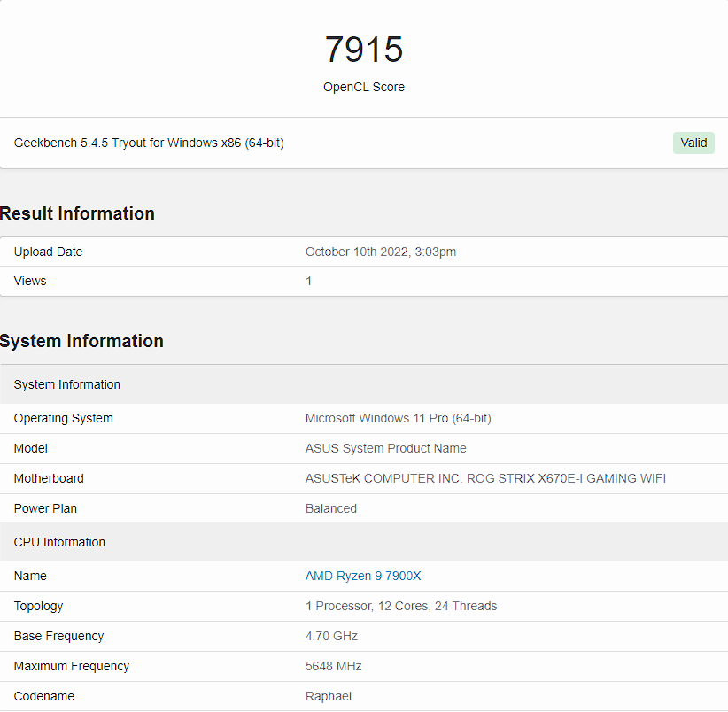Click the OpenCL Score label
Image resolution: width=728 pixels, height=712 pixels.
pyautogui.click(x=363, y=88)
